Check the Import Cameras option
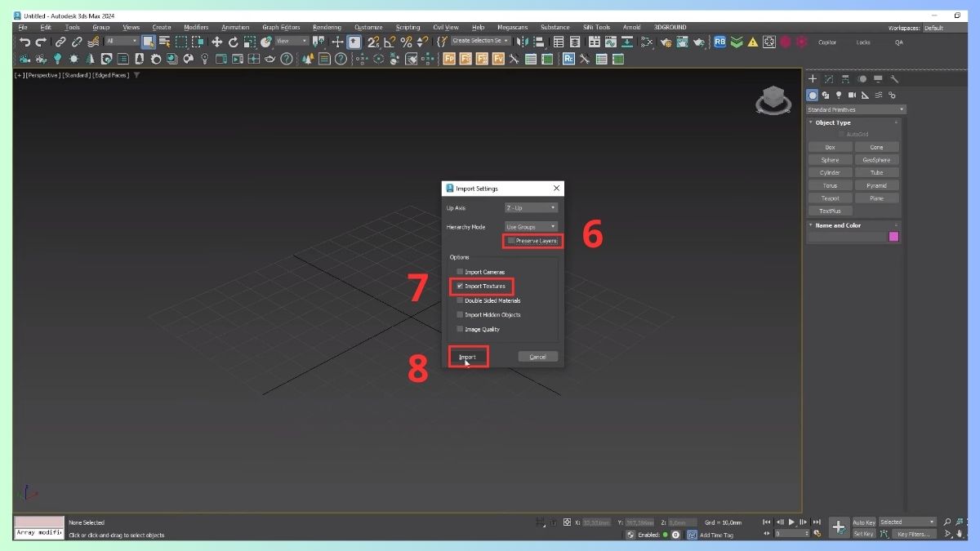980x551 pixels. point(460,272)
